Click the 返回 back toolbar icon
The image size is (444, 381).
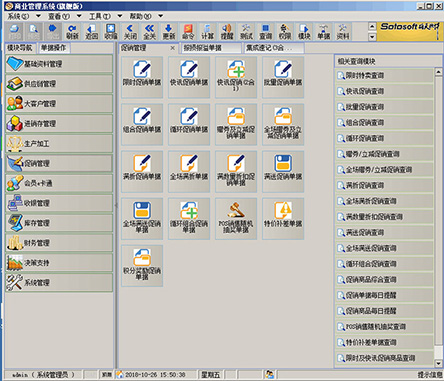pyautogui.click(x=92, y=32)
